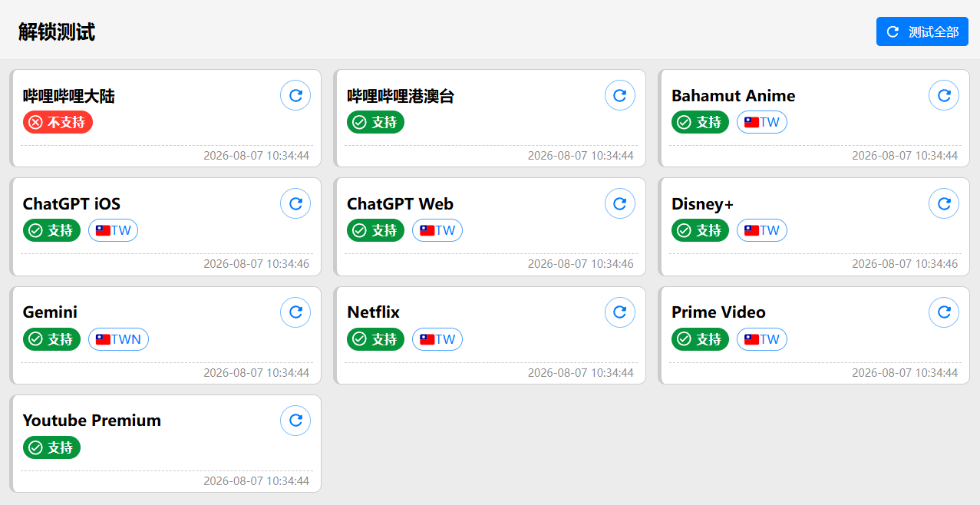Click the timestamp on the Youtube Premium card
This screenshot has height=505, width=980.
pos(256,481)
